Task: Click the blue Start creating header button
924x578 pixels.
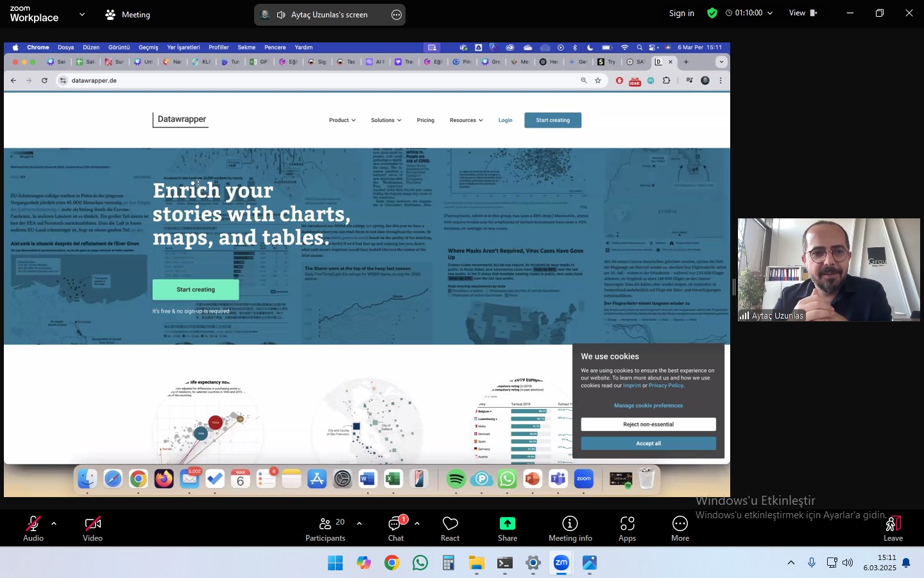Action: [552, 120]
